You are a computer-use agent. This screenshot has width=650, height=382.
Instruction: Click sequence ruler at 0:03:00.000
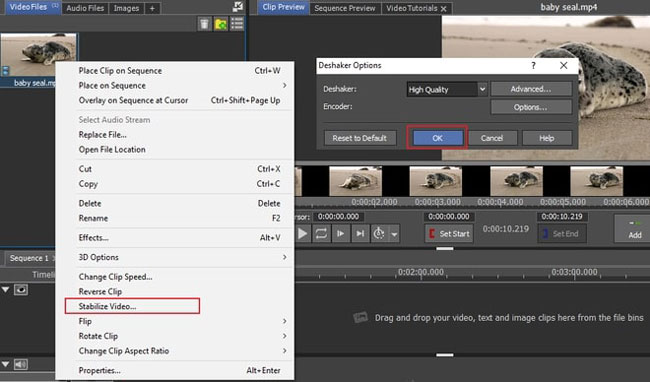575,272
